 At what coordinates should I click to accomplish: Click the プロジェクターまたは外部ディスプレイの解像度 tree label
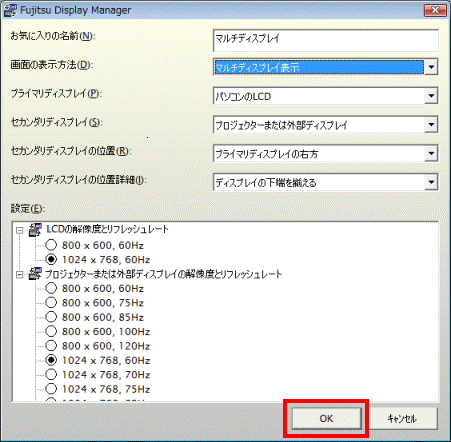pyautogui.click(x=163, y=274)
